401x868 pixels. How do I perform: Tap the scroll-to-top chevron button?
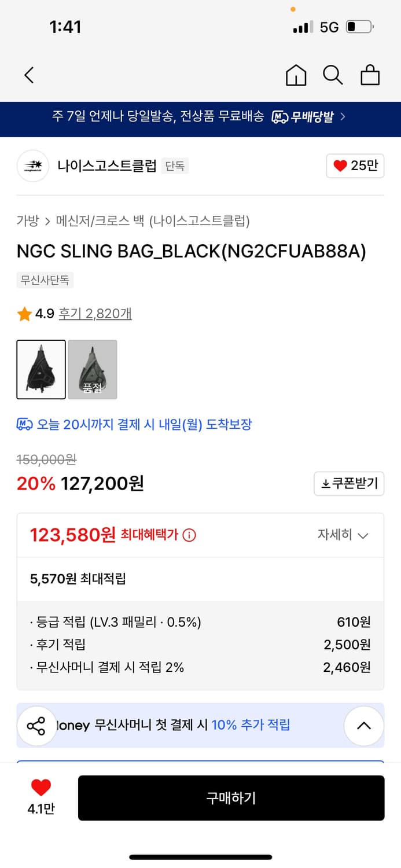click(364, 726)
